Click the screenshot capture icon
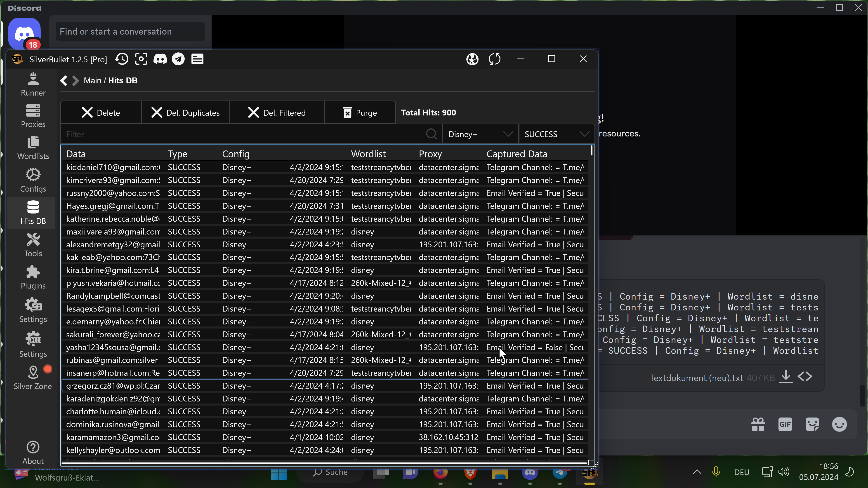 tap(141, 59)
